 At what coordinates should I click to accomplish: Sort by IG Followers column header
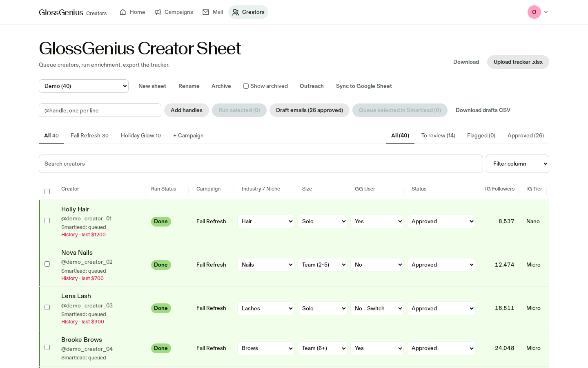[x=500, y=189]
